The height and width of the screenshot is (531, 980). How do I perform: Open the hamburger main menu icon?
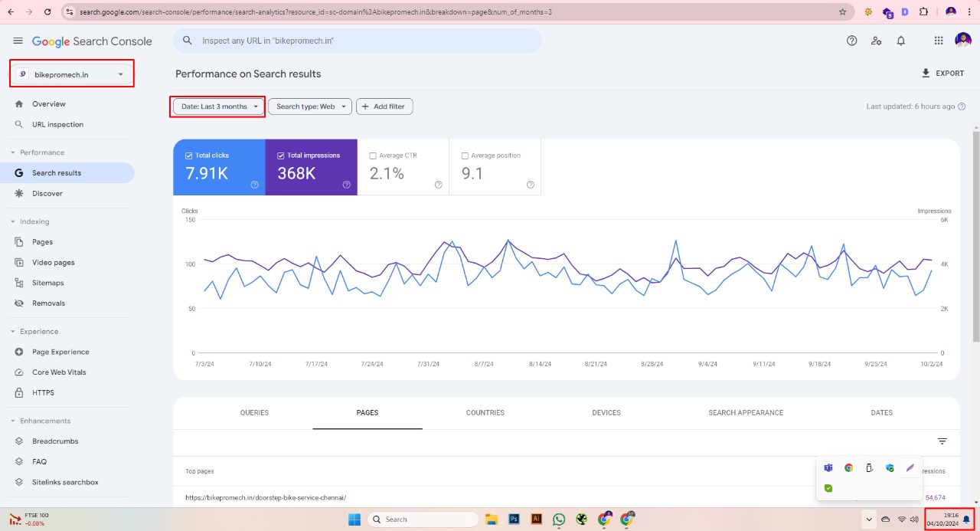coord(18,41)
